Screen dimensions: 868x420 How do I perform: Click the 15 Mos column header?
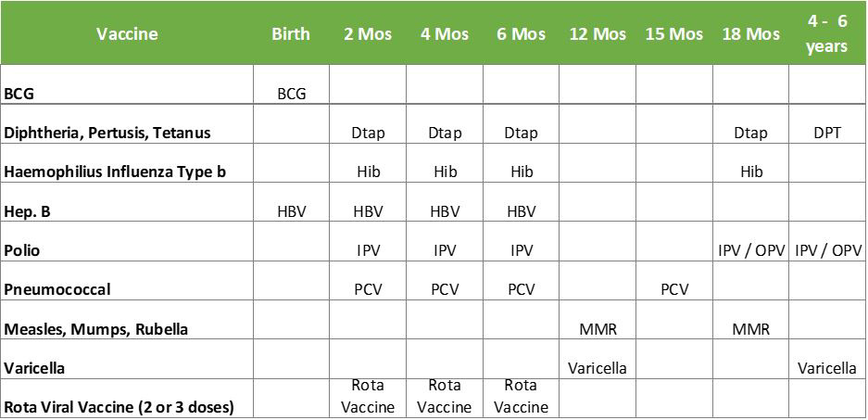coord(673,34)
